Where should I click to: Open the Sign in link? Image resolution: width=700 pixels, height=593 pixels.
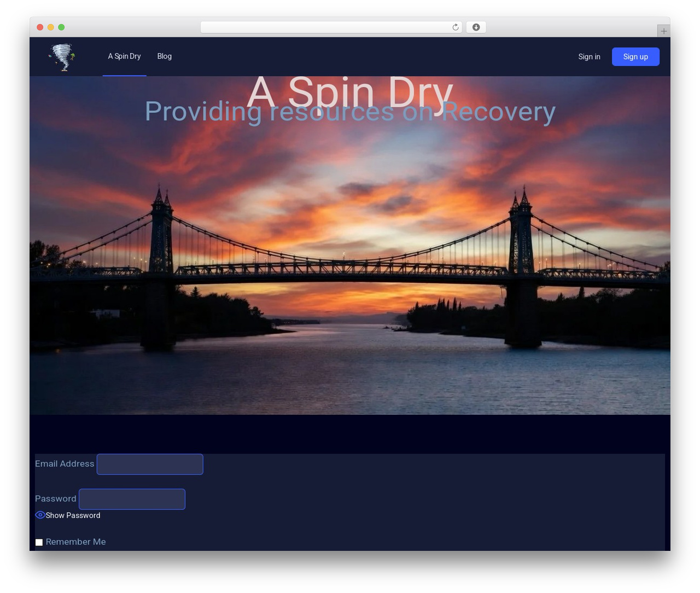[x=589, y=57]
